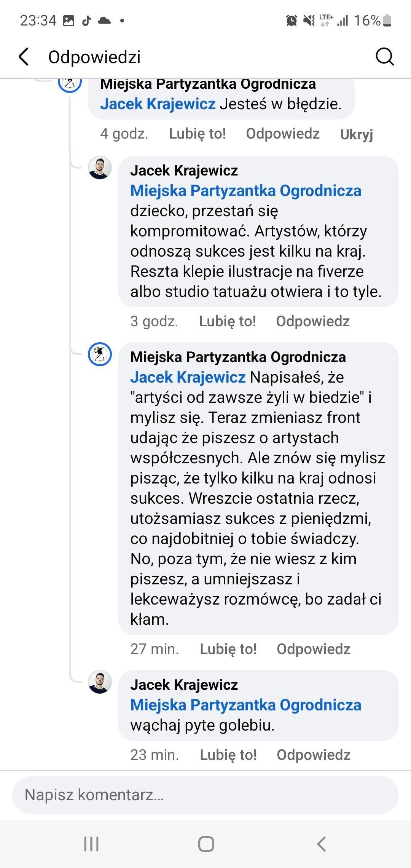Like the 3 godz. comment

227,321
